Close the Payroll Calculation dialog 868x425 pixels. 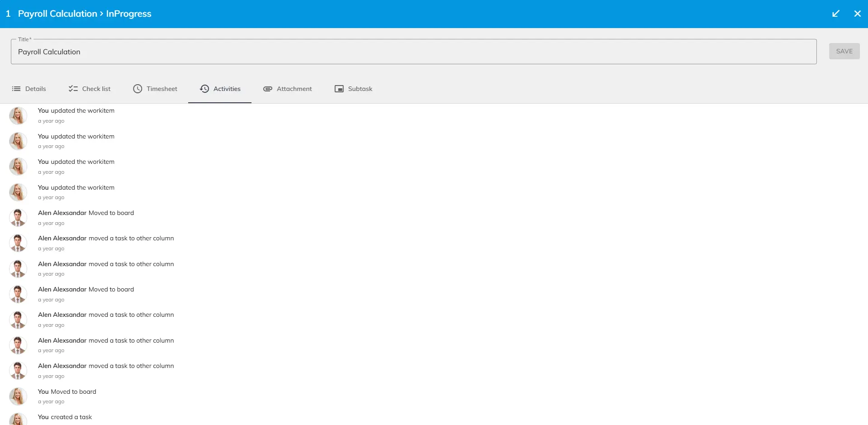(x=857, y=14)
